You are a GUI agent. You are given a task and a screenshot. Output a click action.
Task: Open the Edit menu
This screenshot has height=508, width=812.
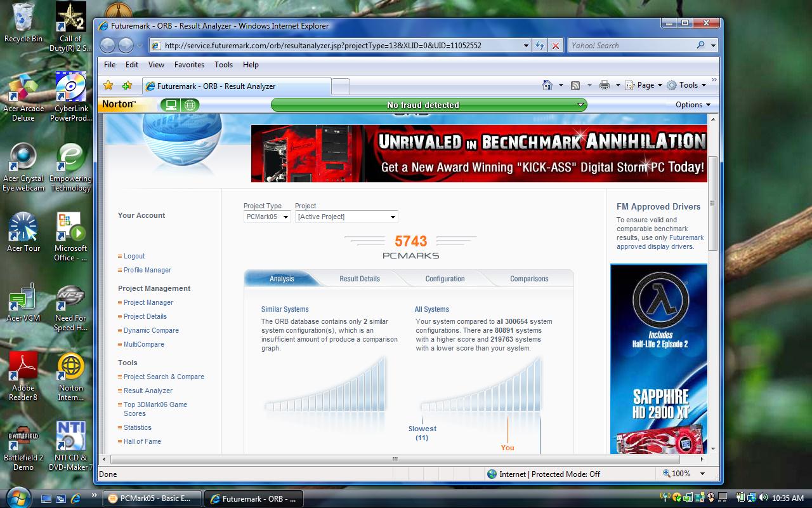pyautogui.click(x=132, y=65)
